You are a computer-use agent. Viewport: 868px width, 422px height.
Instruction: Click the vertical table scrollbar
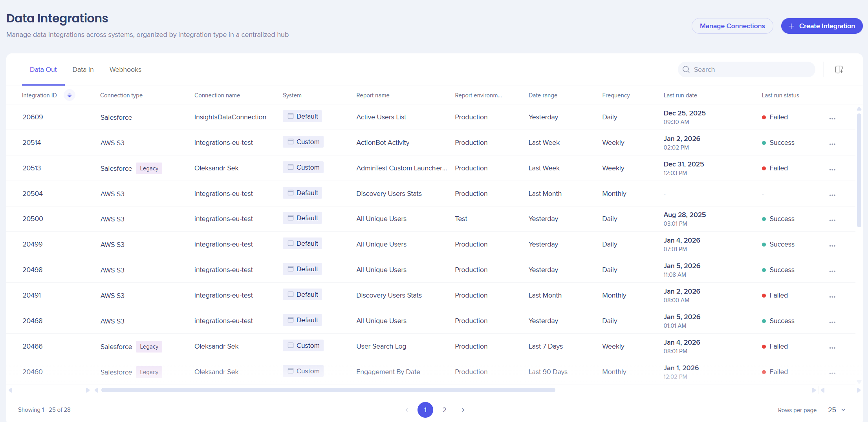859,169
